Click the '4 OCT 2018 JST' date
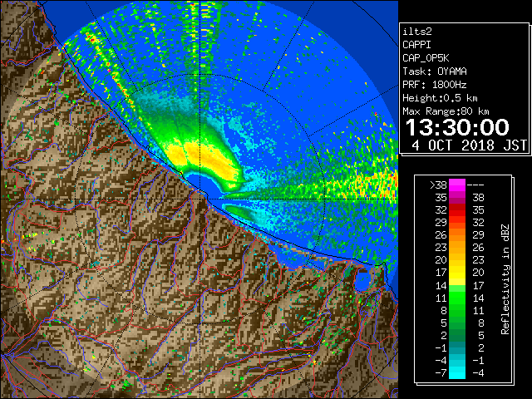 (x=469, y=145)
